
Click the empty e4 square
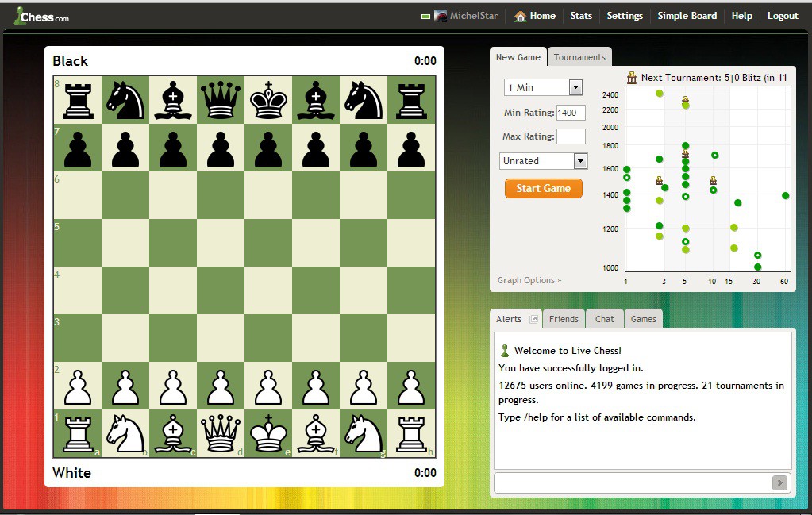[268, 290]
